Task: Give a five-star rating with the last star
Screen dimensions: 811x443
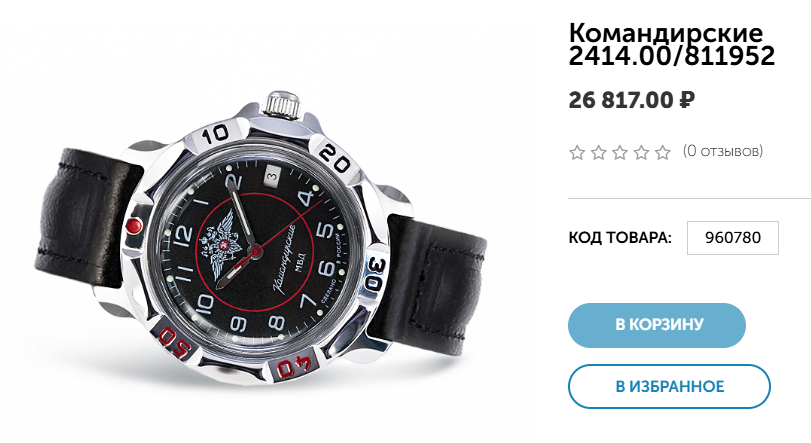Action: [x=663, y=152]
